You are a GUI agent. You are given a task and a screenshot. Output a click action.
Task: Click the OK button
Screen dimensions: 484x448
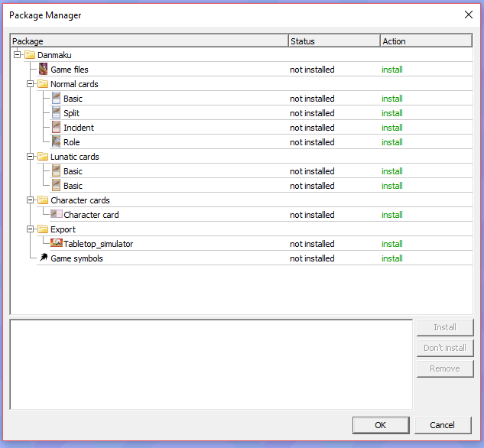click(x=381, y=425)
